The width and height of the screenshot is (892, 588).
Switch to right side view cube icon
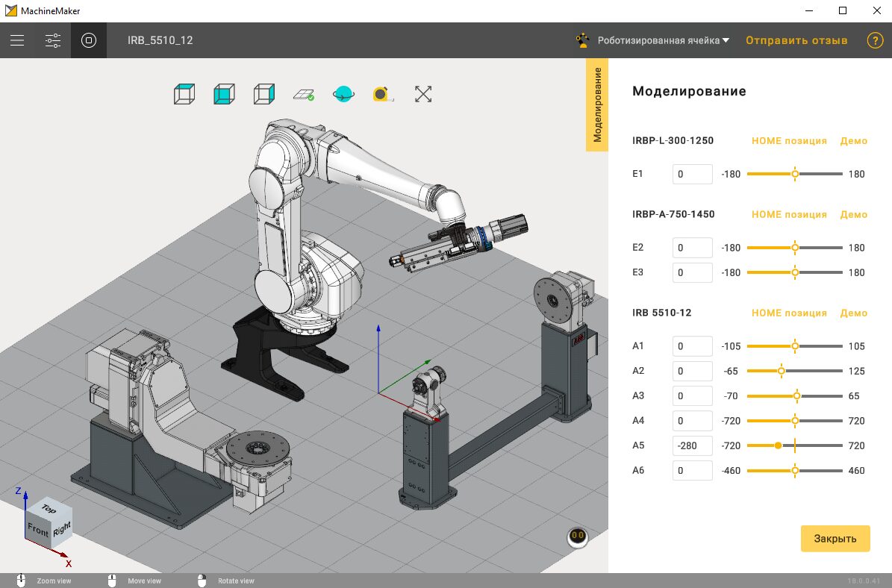tap(263, 94)
